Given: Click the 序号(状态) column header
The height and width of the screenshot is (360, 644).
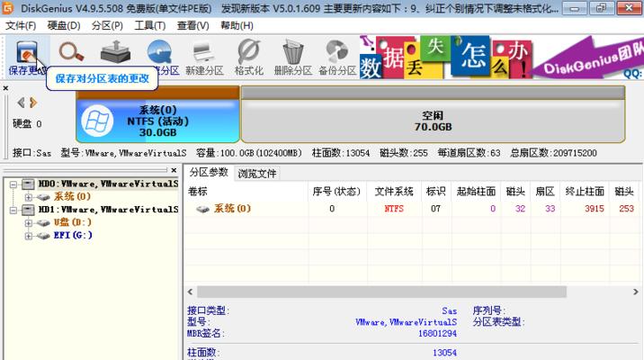Looking at the screenshot, I should pyautogui.click(x=337, y=191).
